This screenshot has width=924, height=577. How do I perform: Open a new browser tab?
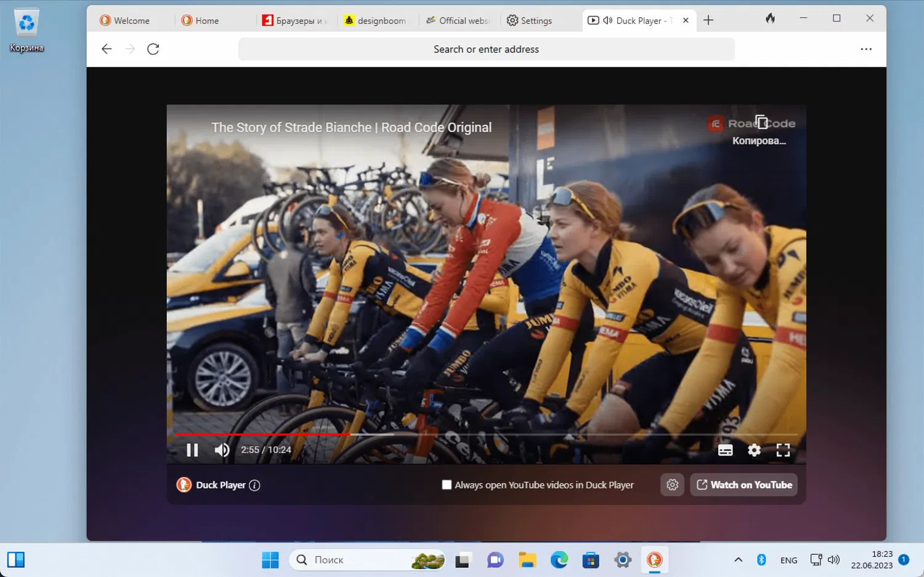[x=708, y=20]
